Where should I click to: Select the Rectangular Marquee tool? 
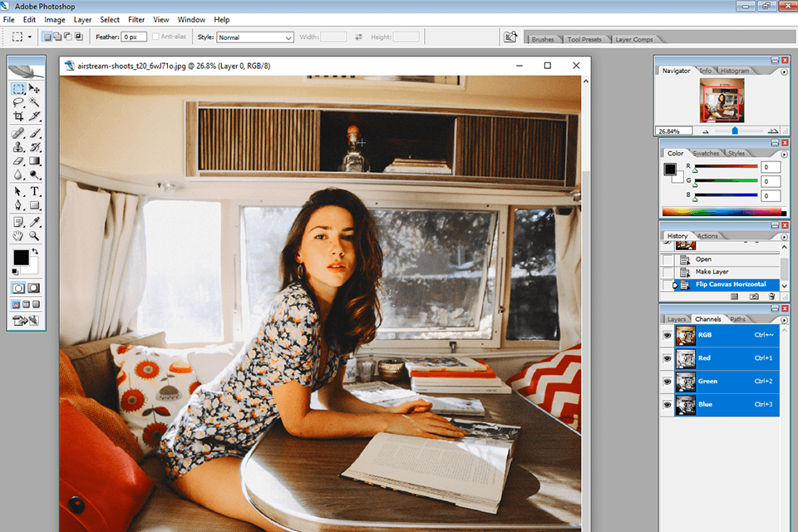tap(18, 89)
